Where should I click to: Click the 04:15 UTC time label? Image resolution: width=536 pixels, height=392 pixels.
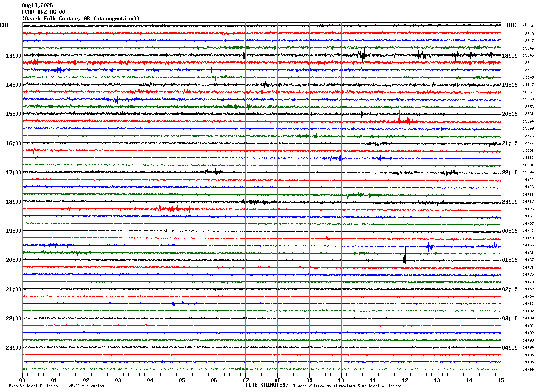point(509,348)
